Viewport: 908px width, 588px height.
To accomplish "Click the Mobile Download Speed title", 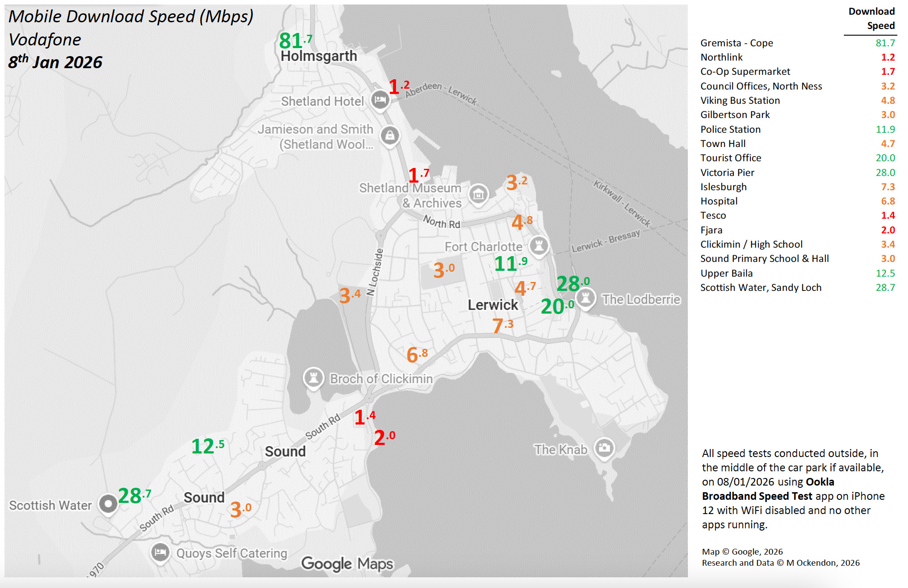I will [x=131, y=16].
